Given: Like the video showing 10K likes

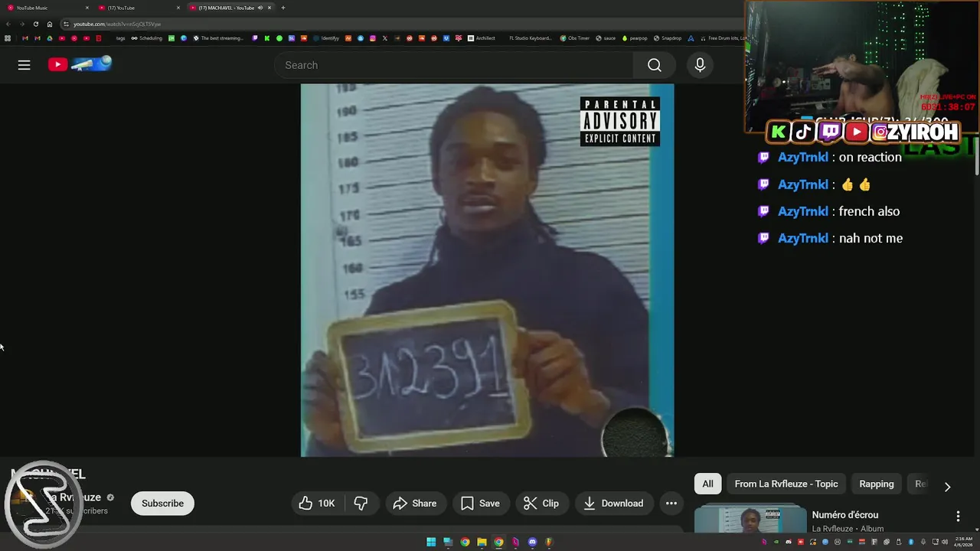Looking at the screenshot, I should (x=317, y=503).
